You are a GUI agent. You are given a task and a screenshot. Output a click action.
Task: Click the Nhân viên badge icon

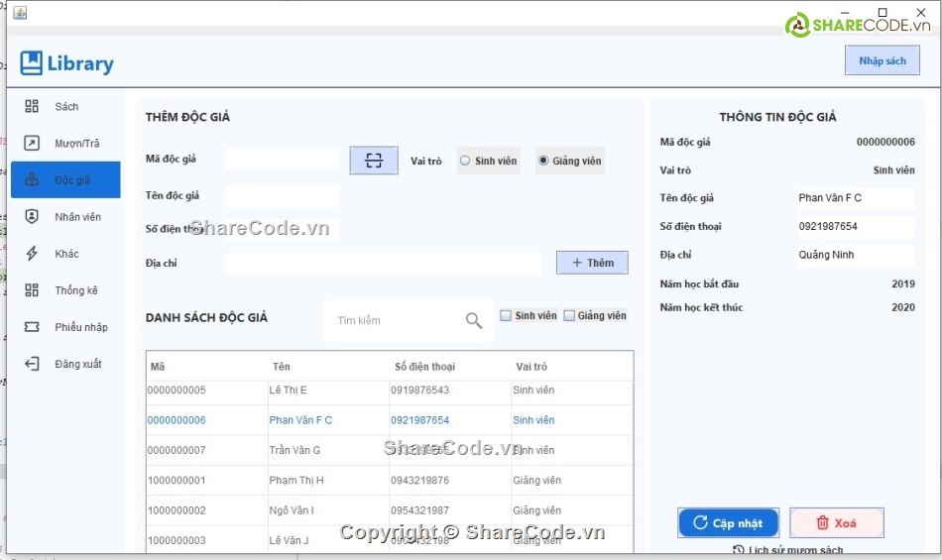[32, 216]
